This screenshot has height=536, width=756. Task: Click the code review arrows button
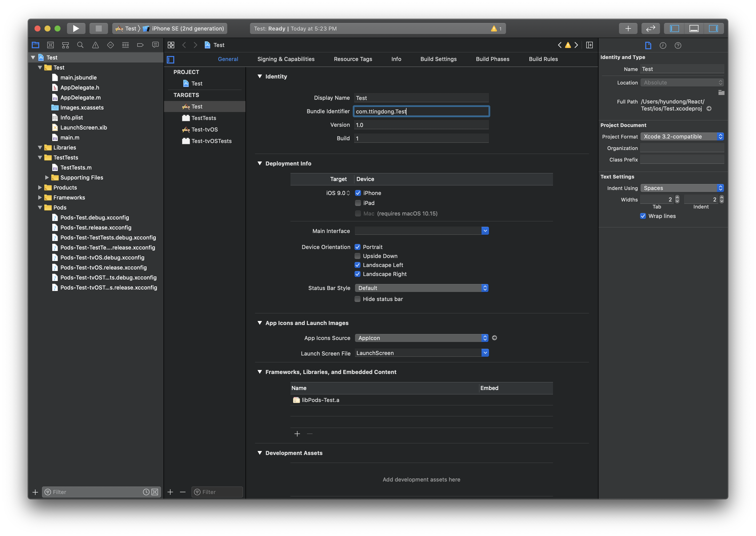650,28
